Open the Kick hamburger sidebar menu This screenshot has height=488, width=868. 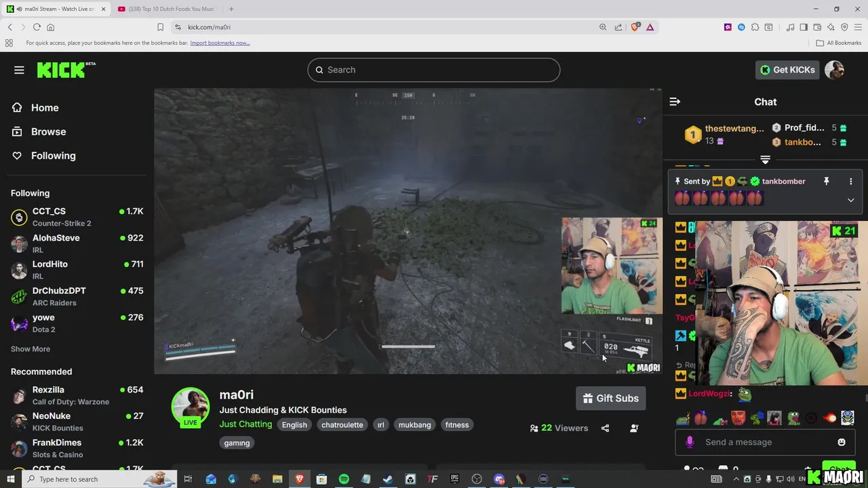pyautogui.click(x=19, y=70)
